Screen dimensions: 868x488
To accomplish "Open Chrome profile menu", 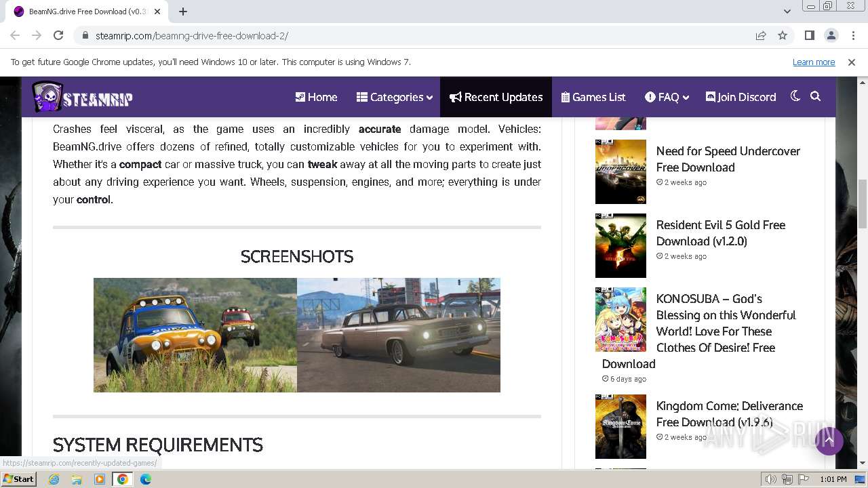I will 831,35.
